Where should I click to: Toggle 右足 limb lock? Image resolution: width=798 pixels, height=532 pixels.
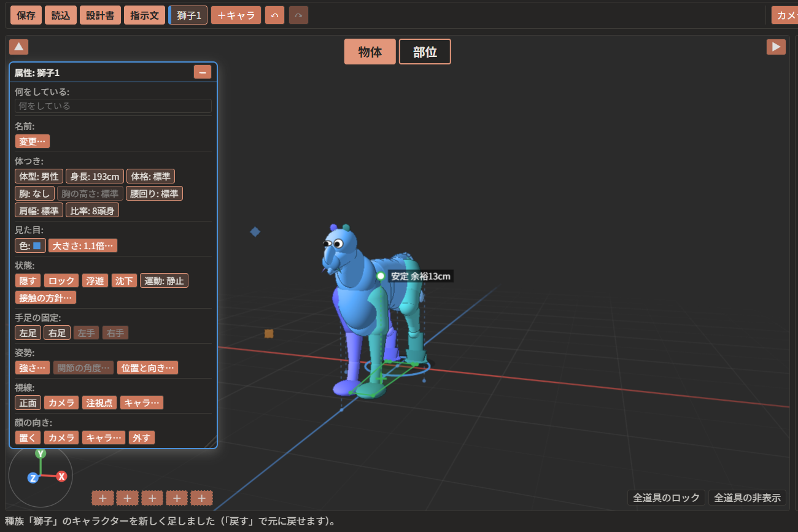(56, 333)
